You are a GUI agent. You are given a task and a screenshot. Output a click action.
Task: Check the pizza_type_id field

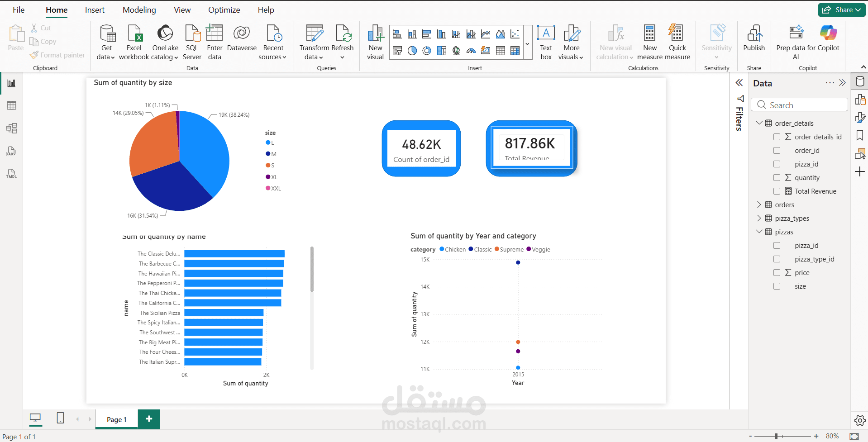pyautogui.click(x=777, y=259)
